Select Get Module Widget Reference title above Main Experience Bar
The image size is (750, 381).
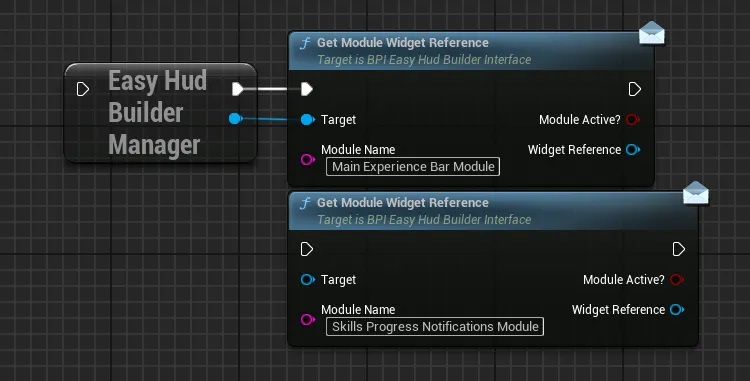pos(403,43)
